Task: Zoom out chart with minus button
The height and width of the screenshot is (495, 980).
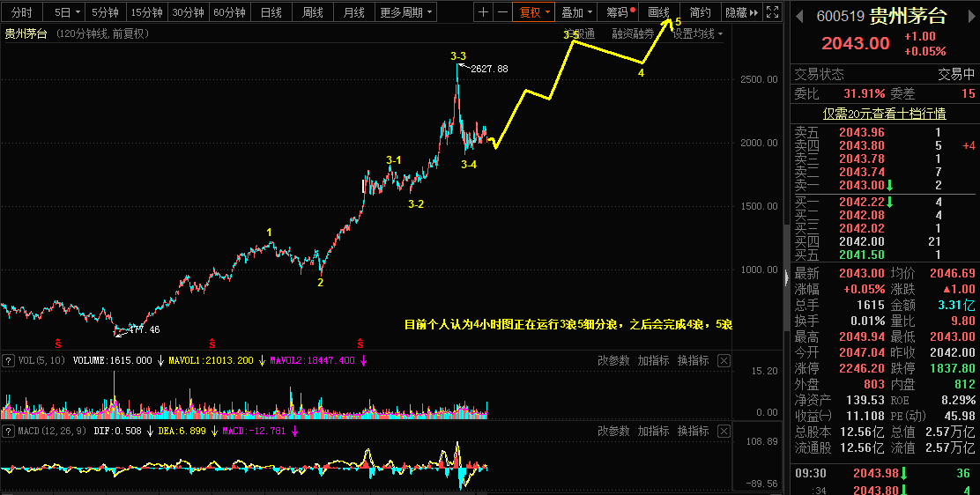Action: pyautogui.click(x=501, y=11)
